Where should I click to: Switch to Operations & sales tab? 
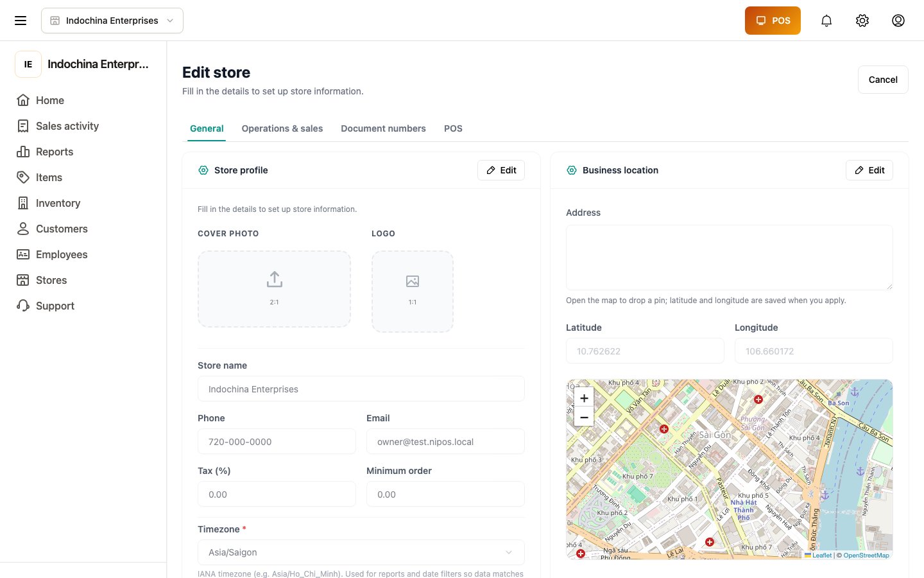[x=282, y=128]
